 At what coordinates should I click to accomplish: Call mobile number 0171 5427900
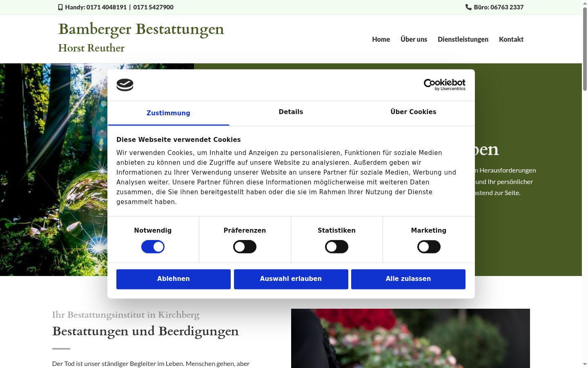pos(153,7)
